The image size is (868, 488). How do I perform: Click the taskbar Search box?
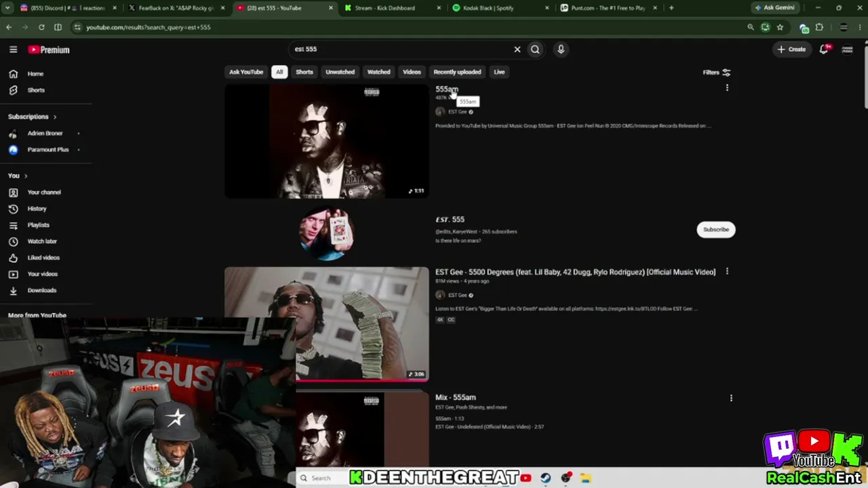pos(322,478)
